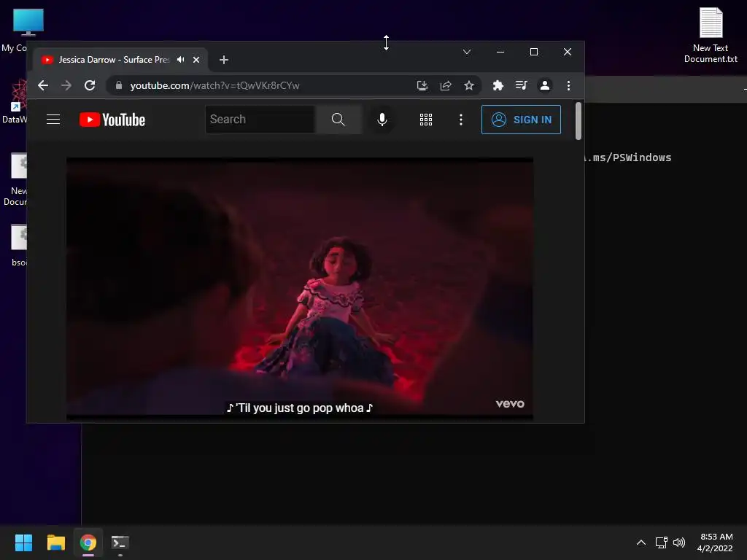Screen dimensions: 747x560
Task: Mute the tab using the speaker icon
Action: [x=181, y=60]
